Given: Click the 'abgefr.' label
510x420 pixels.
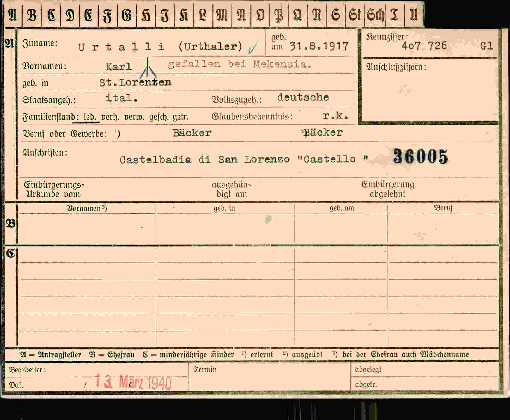Looking at the screenshot, I should click(366, 384).
